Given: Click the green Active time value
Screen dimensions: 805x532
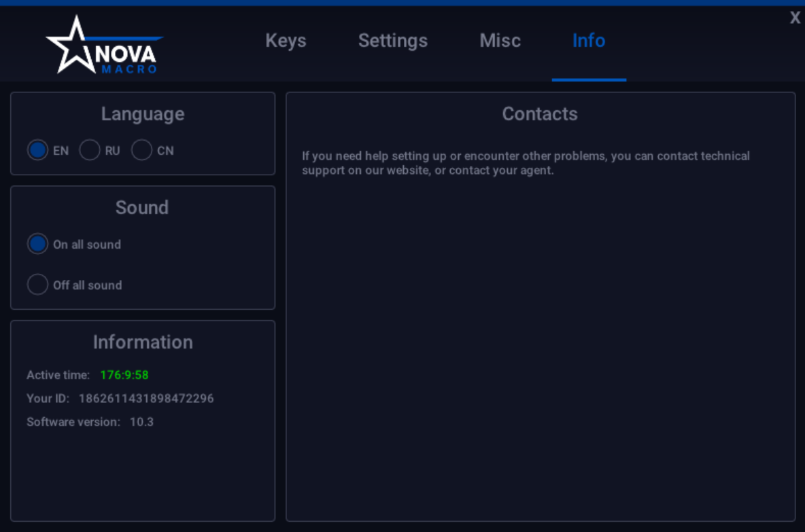Looking at the screenshot, I should point(124,375).
